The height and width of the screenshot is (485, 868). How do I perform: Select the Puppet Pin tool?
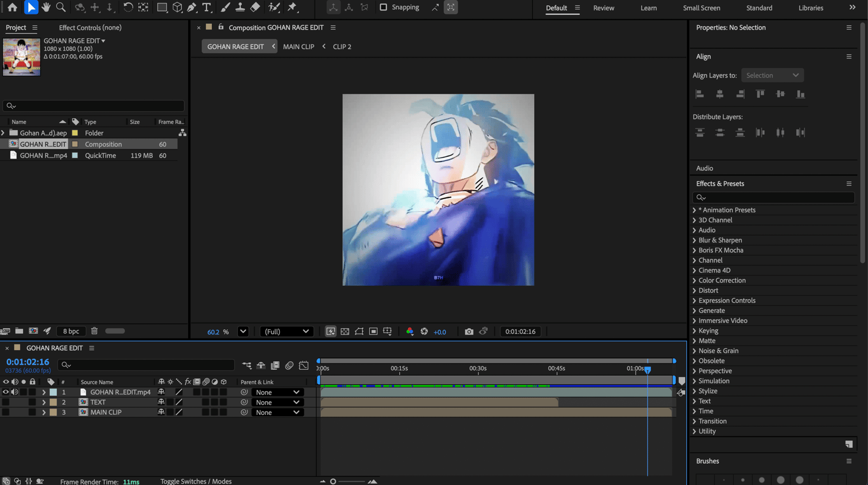(x=292, y=8)
